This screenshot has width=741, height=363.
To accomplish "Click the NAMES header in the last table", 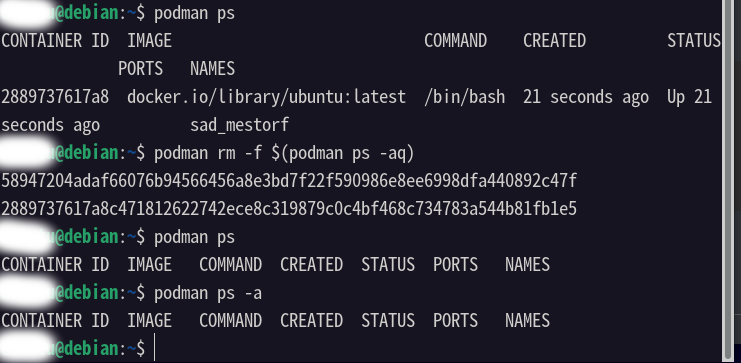I will click(527, 321).
